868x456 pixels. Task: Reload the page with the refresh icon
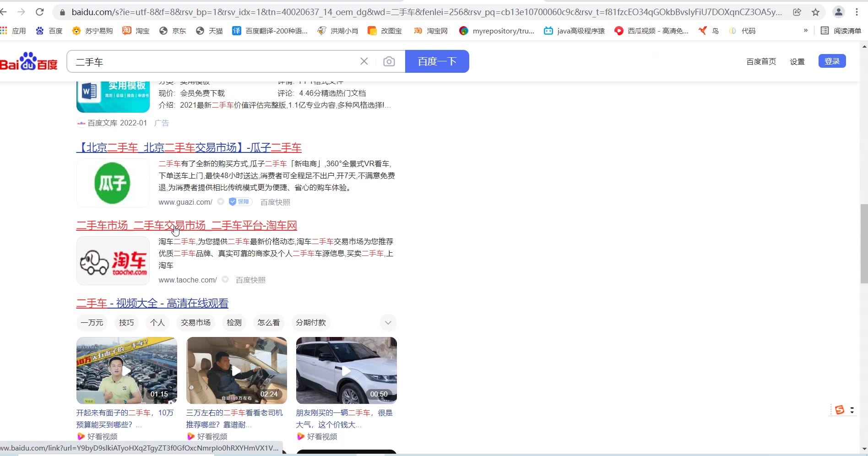[x=40, y=12]
